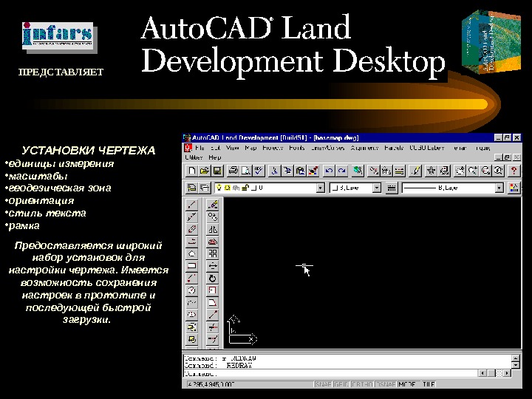This screenshot has height=399, width=532.
Task: Select the Construction Line tool
Action: tap(192, 216)
